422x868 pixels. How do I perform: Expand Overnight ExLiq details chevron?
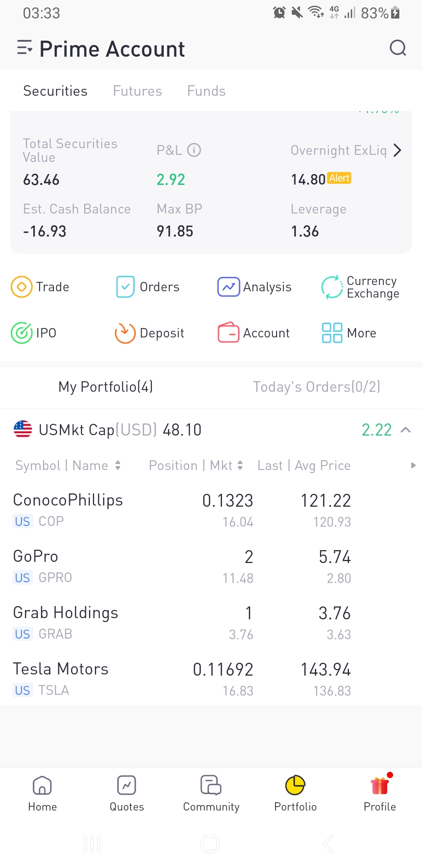tap(397, 150)
